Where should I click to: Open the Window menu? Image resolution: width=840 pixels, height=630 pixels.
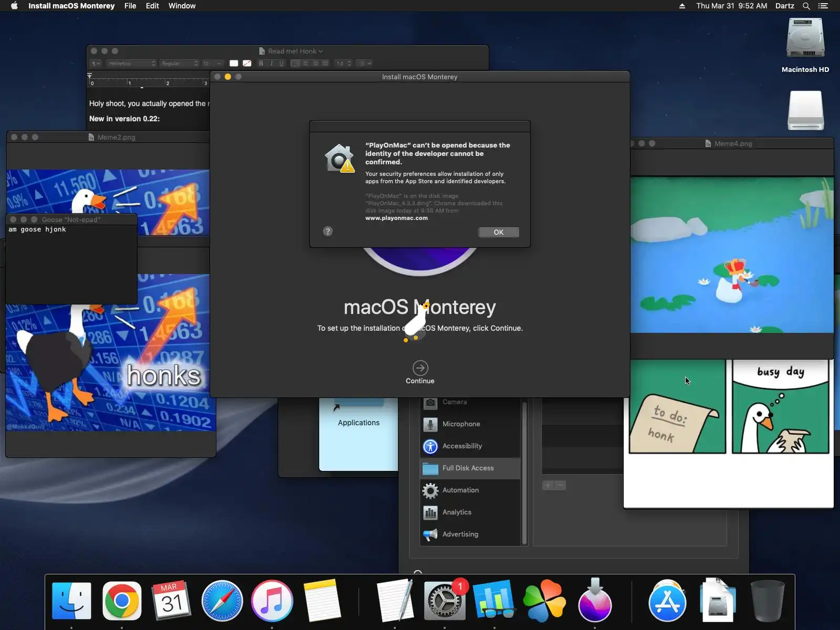[182, 6]
